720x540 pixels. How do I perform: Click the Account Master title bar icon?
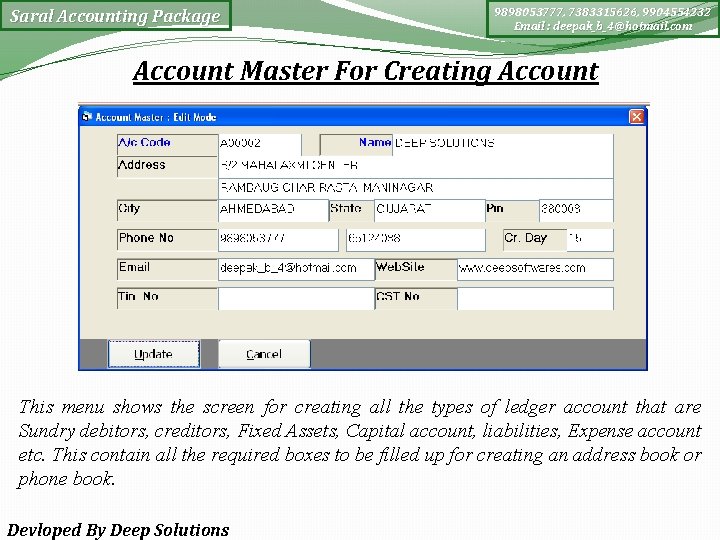(x=86, y=117)
